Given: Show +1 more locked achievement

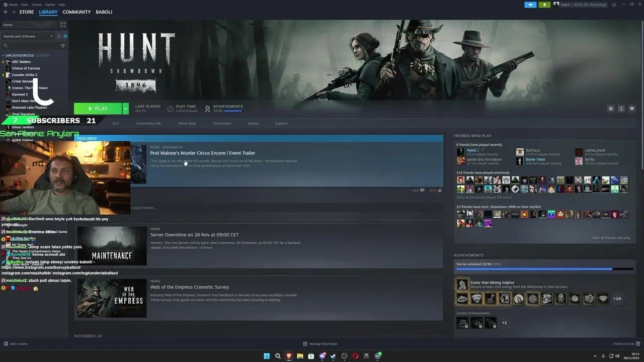Looking at the screenshot, I should 504,323.
